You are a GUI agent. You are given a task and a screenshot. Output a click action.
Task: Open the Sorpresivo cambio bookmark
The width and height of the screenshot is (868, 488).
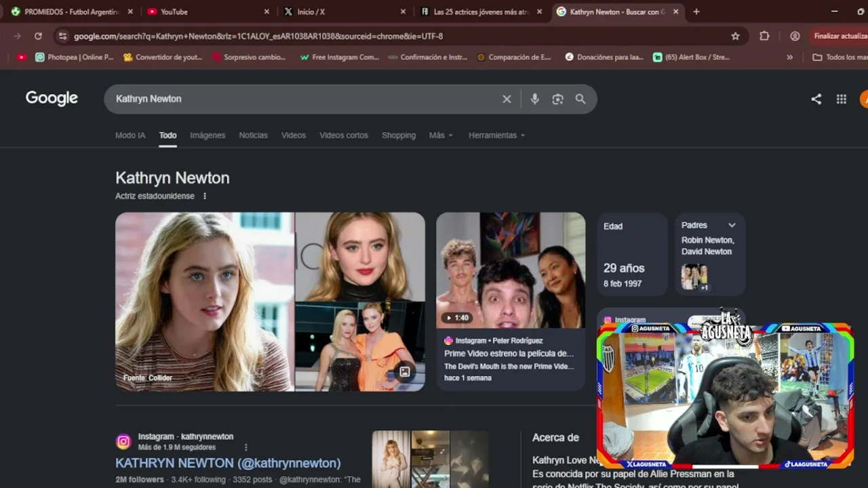coord(249,58)
